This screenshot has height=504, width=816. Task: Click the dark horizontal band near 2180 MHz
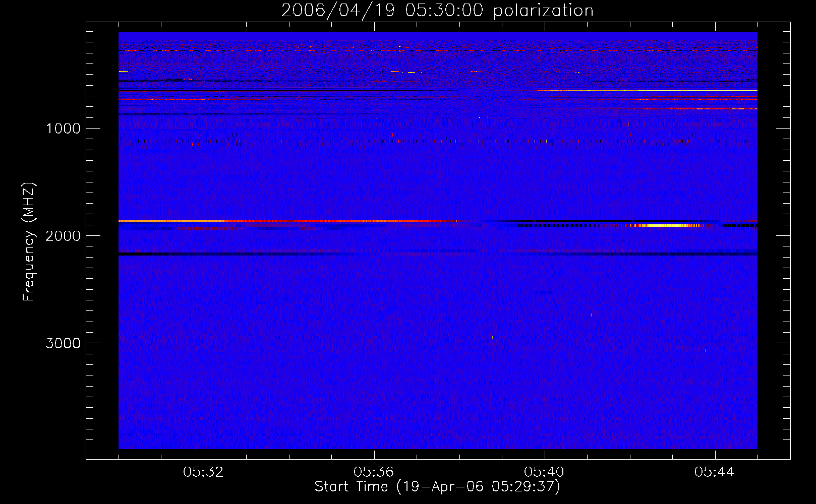[438, 254]
